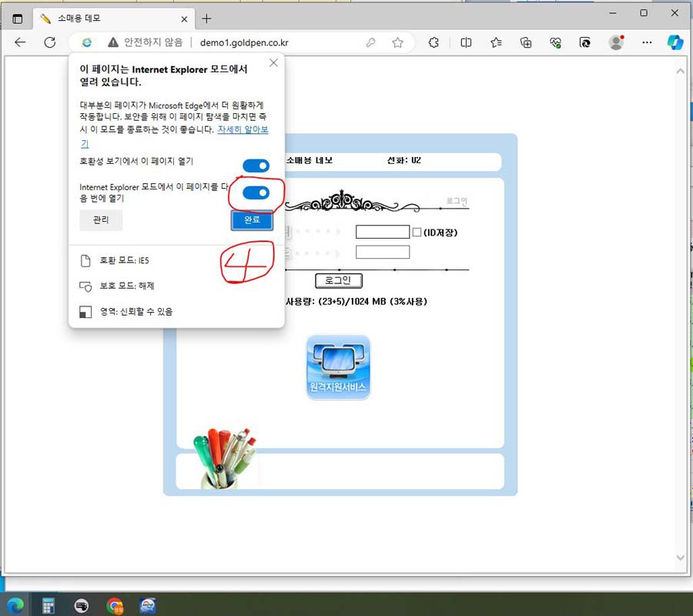This screenshot has height=616, width=693.
Task: Go back with the back arrow
Action: click(20, 42)
